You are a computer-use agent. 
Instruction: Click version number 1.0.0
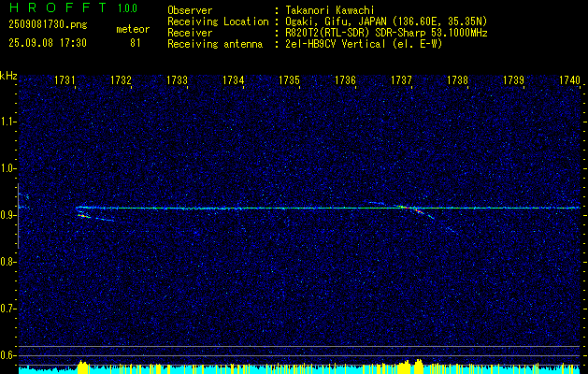[127, 8]
